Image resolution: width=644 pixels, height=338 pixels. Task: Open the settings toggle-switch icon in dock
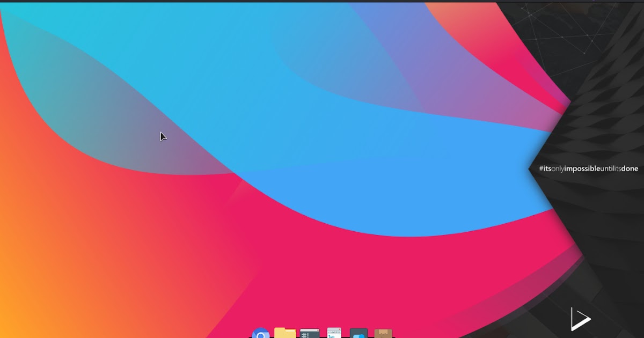click(358, 334)
